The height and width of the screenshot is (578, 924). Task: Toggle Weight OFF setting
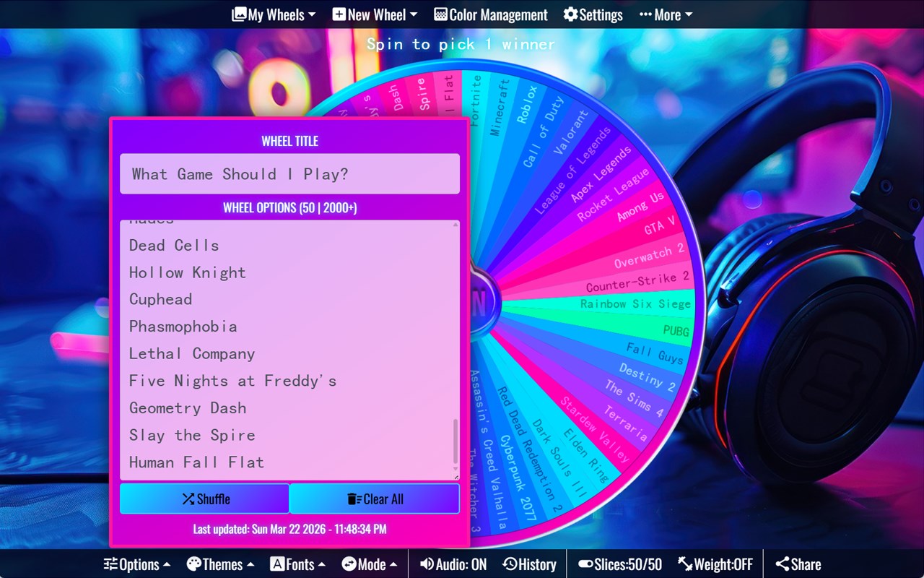pos(715,564)
